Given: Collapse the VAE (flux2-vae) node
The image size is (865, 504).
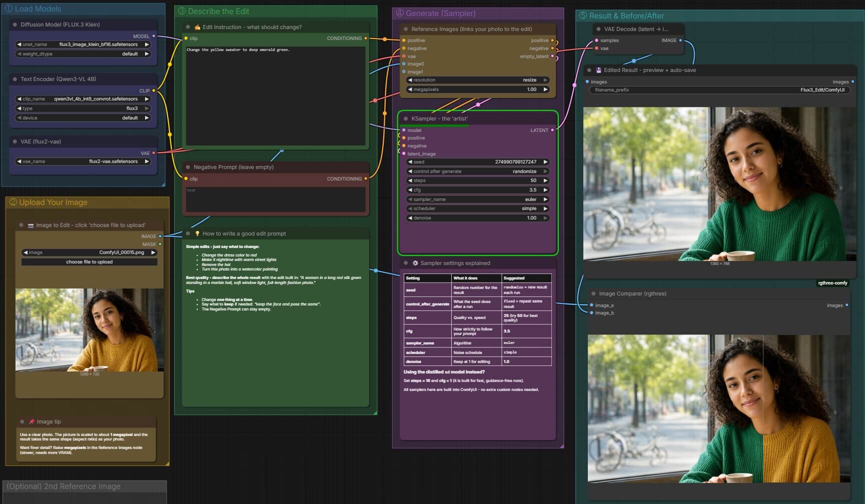Looking at the screenshot, I should tap(15, 141).
